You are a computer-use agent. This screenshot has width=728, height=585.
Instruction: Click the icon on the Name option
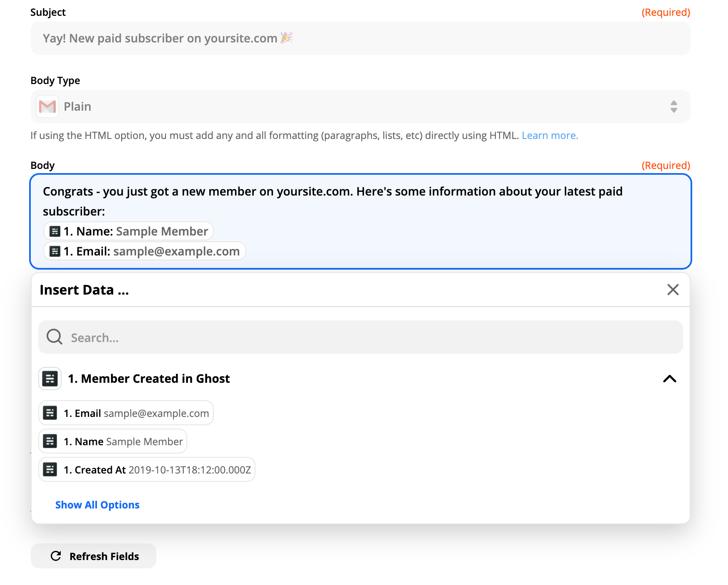tap(50, 441)
